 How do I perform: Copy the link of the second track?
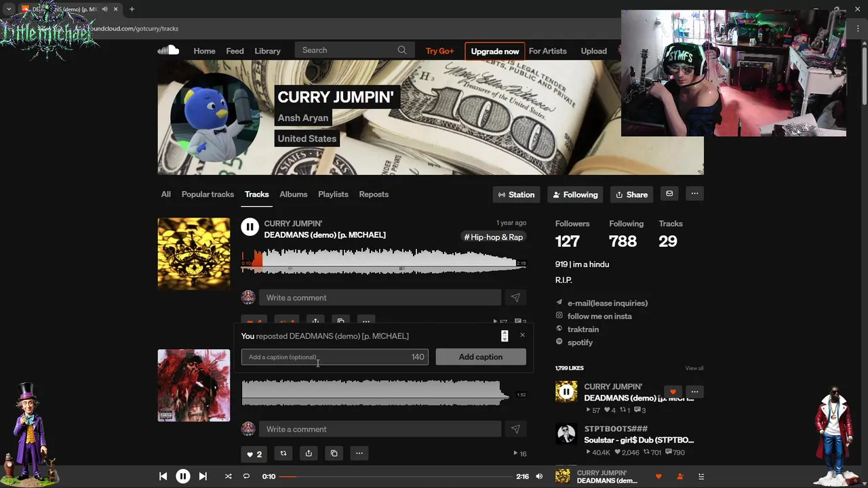point(334,453)
